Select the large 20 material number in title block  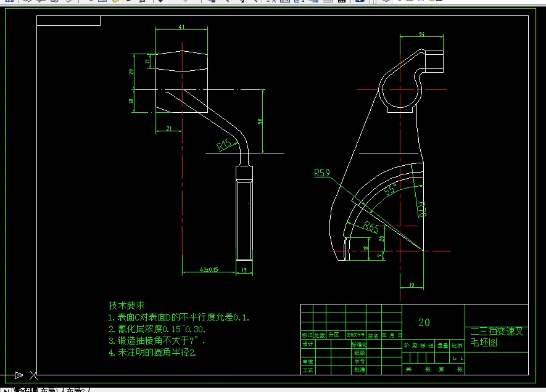tap(424, 322)
